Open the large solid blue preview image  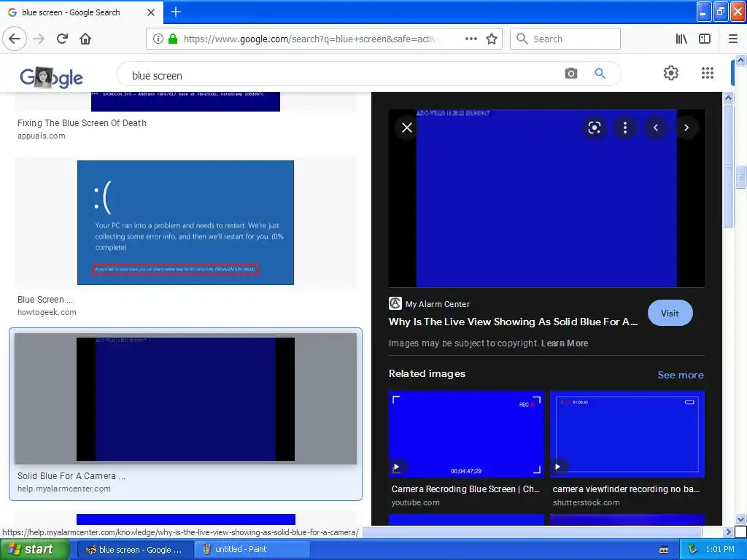546,198
